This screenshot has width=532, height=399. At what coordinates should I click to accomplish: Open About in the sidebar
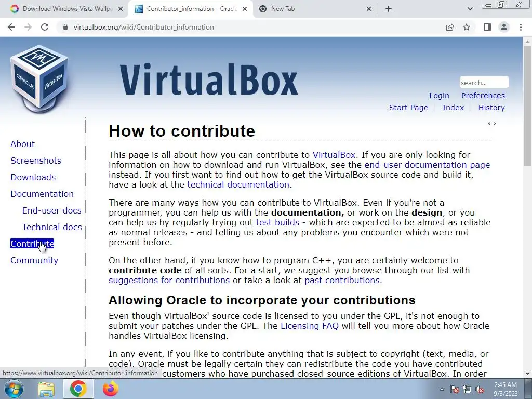click(23, 144)
